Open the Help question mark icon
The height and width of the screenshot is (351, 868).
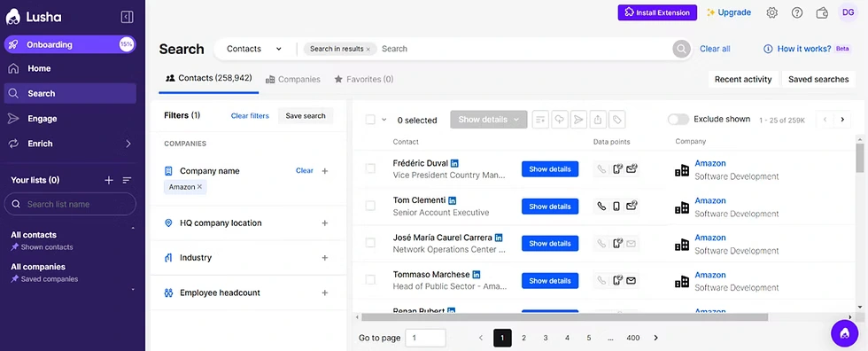(x=796, y=12)
